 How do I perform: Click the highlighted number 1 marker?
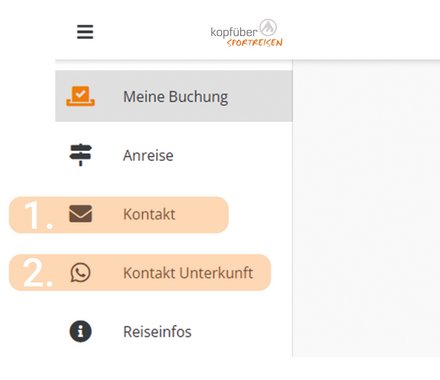pyautogui.click(x=38, y=215)
